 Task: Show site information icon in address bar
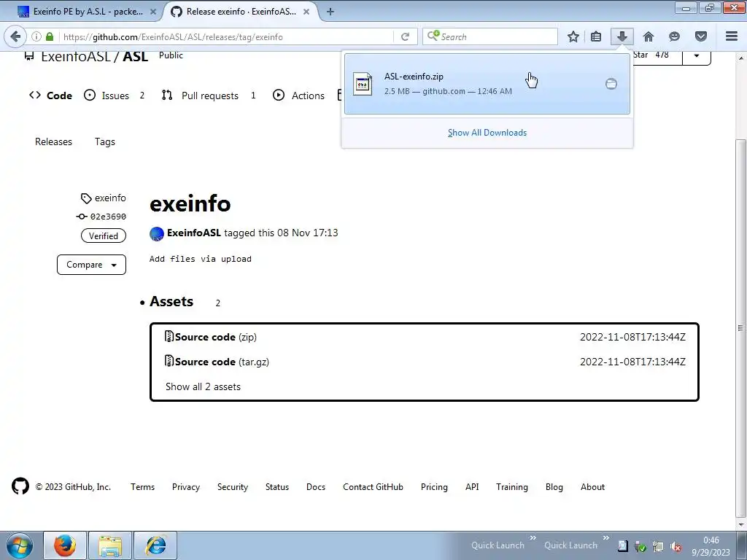[x=36, y=36]
